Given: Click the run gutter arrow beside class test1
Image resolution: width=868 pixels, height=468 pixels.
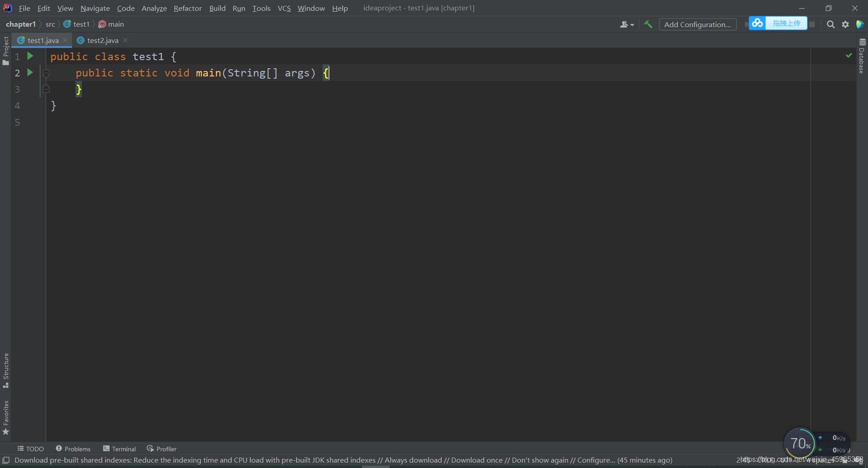Looking at the screenshot, I should (x=30, y=56).
